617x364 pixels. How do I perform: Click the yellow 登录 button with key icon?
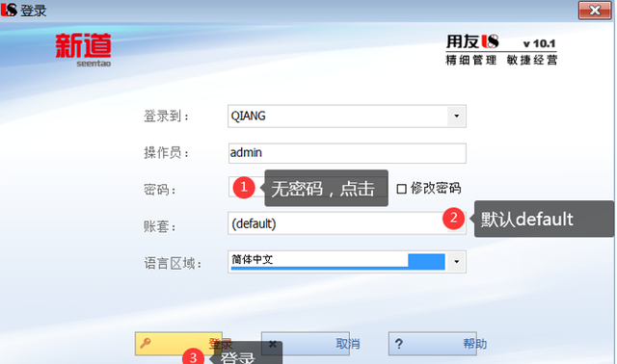(x=178, y=344)
